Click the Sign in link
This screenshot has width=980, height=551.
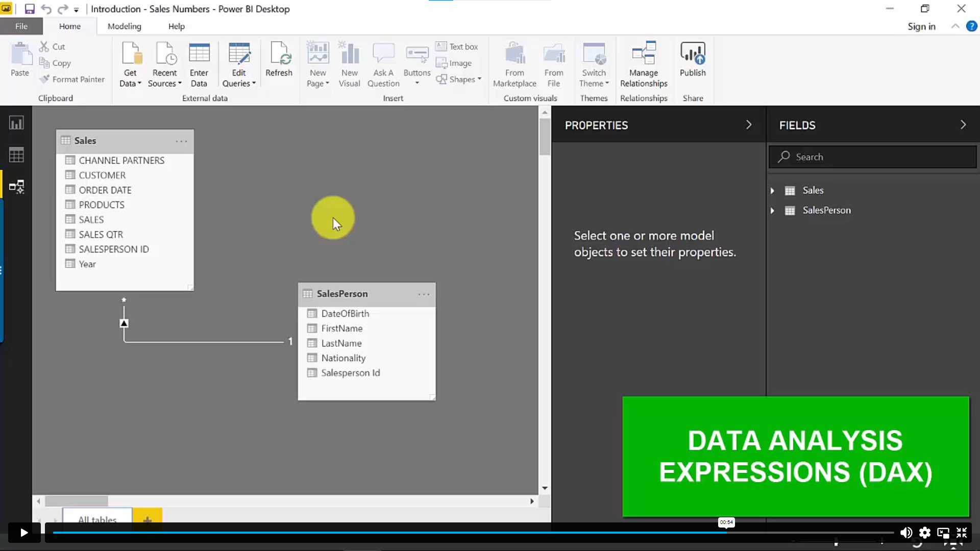point(921,26)
